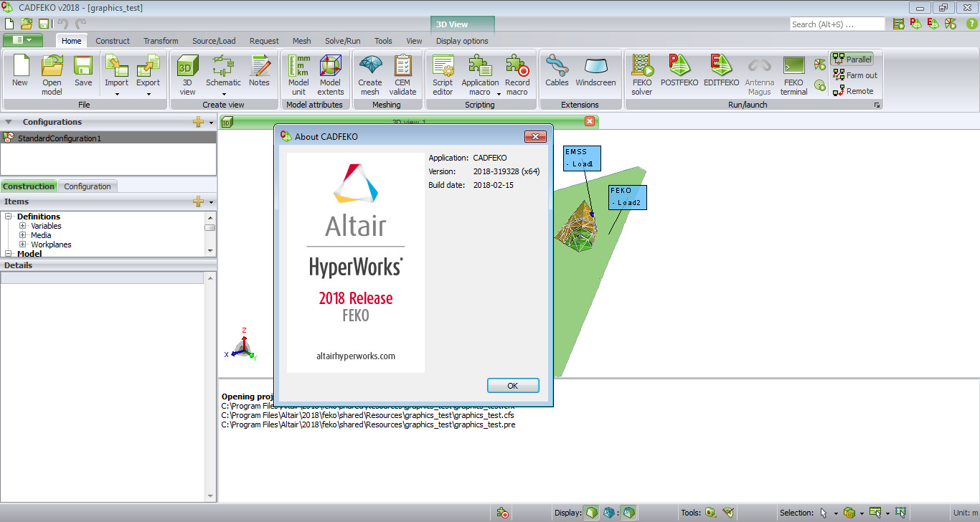Close the 3D view 1 tab

[590, 122]
